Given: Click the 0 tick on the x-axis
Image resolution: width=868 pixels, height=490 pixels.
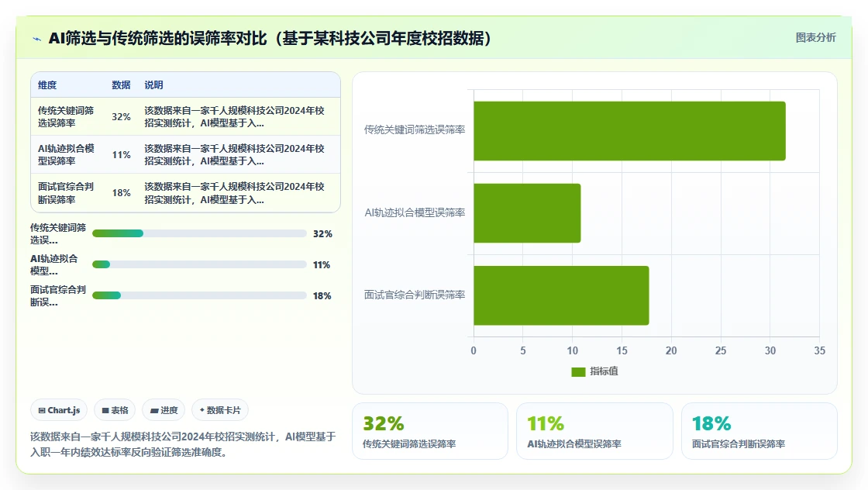Looking at the screenshot, I should (x=474, y=350).
